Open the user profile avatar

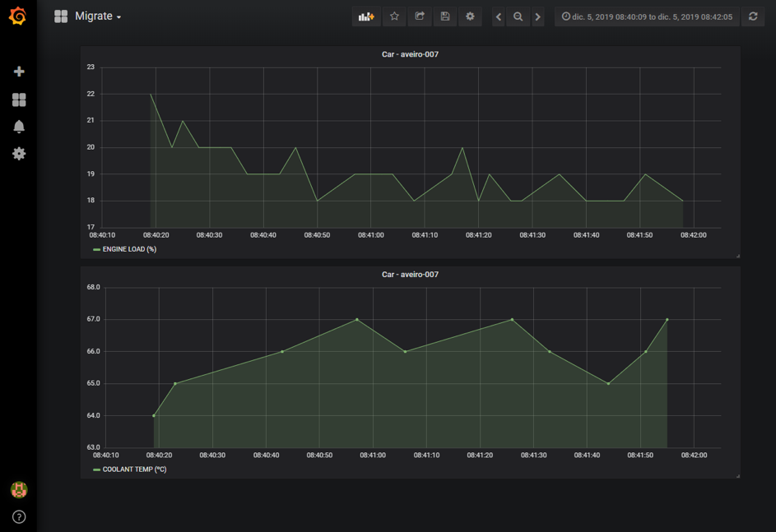19,489
